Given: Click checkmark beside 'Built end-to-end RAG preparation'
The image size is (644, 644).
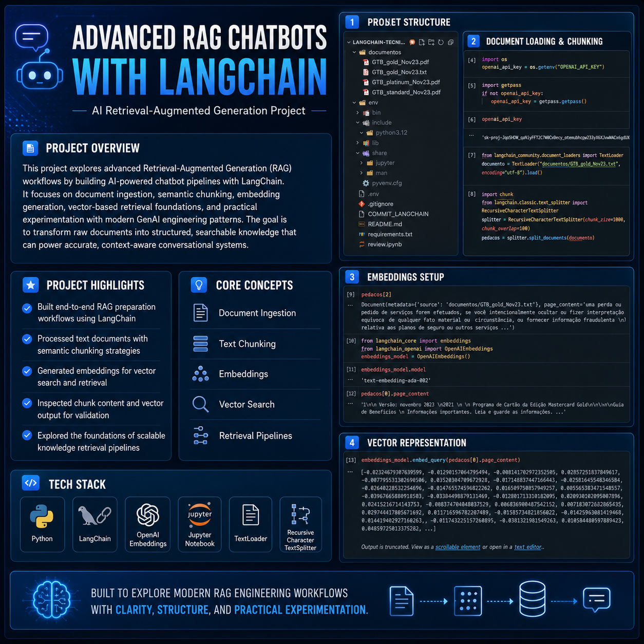Looking at the screenshot, I should 27,308.
